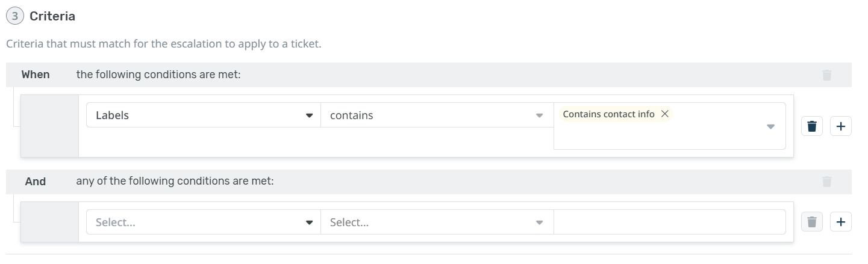Screen dimensions: 868x264
Task: Click the 'Contains contact info' tag
Action: click(x=608, y=114)
